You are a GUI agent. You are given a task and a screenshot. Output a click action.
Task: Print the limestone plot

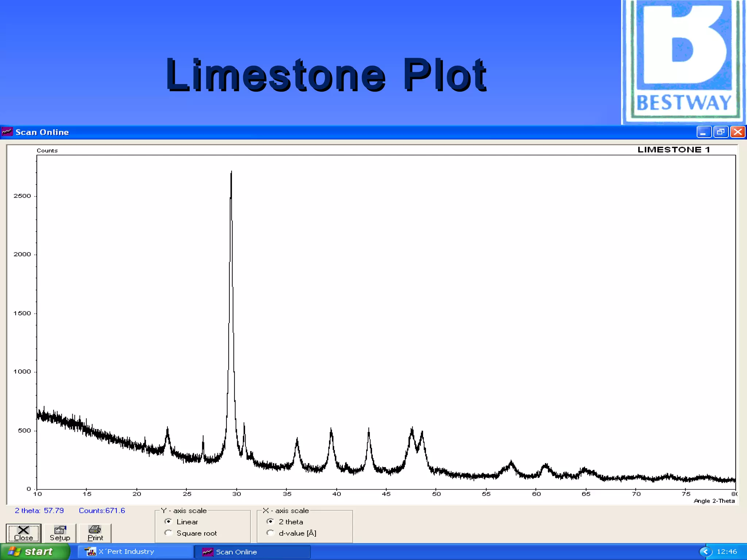tap(95, 533)
